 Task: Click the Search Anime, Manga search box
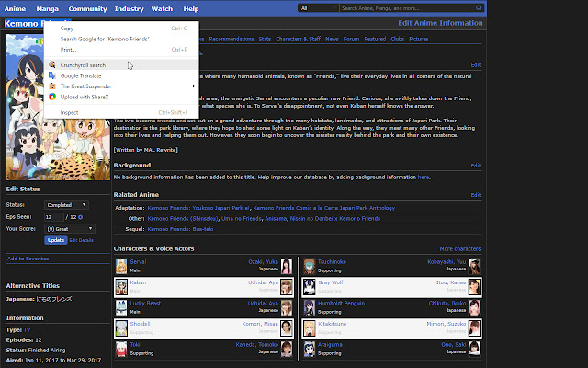pos(408,8)
